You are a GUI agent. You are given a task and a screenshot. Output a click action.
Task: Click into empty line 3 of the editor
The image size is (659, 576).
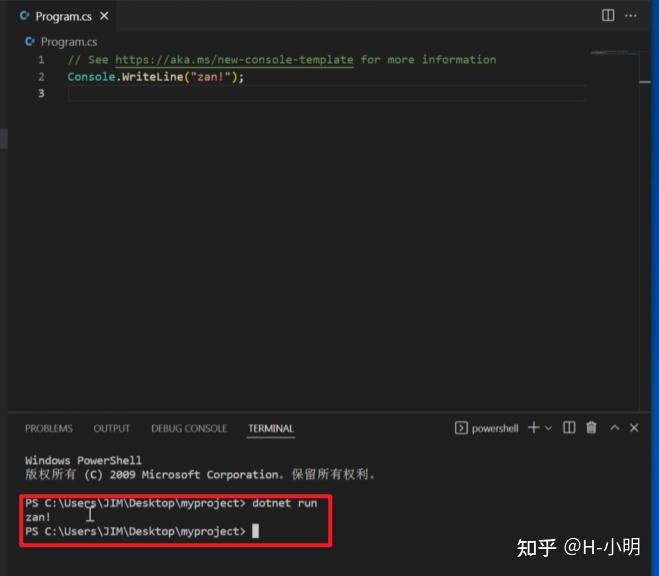click(326, 93)
